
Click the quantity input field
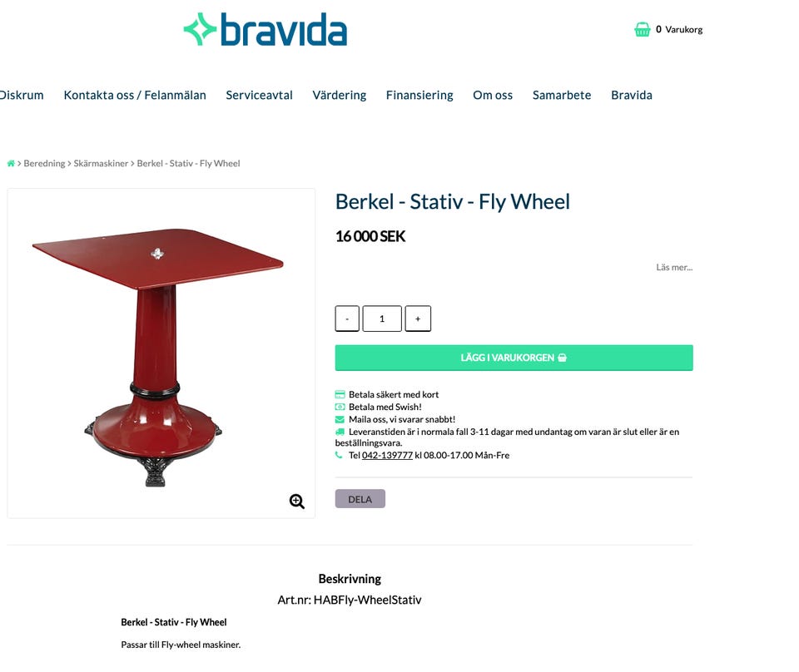click(x=382, y=319)
